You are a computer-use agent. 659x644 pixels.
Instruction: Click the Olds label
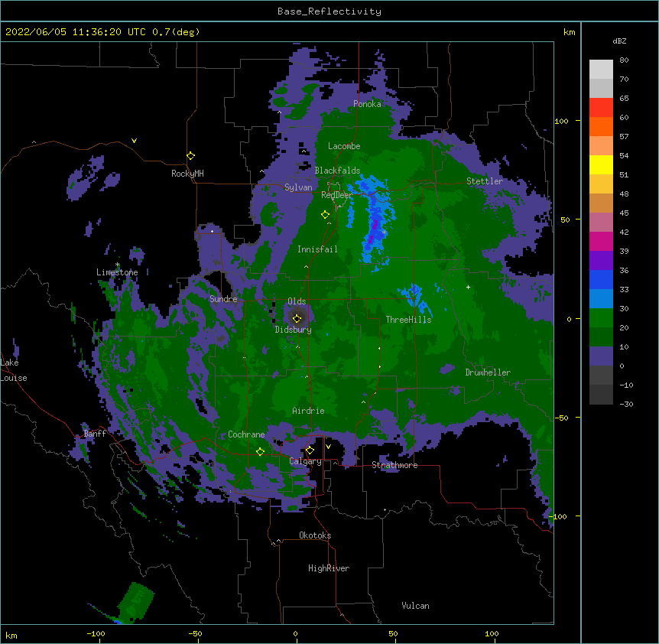(x=297, y=301)
